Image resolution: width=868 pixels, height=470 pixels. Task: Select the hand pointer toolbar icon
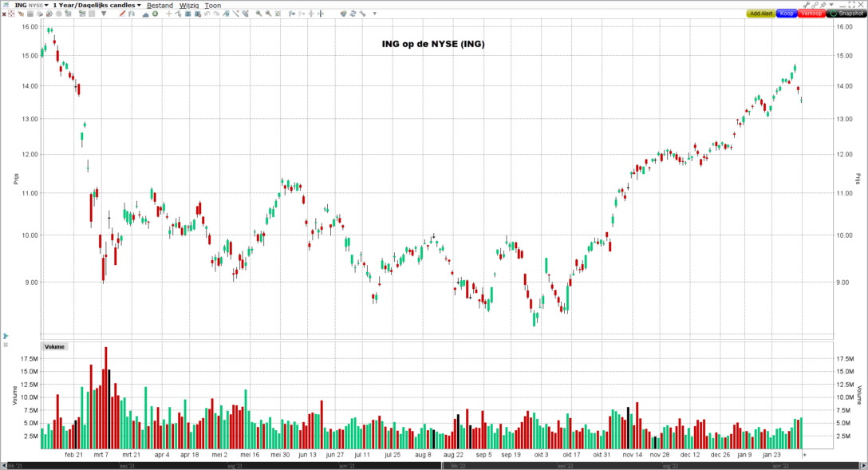21,14
